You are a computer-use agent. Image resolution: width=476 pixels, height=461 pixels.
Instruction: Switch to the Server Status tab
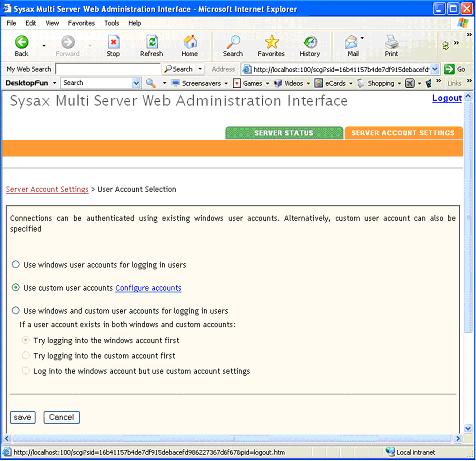[x=284, y=133]
